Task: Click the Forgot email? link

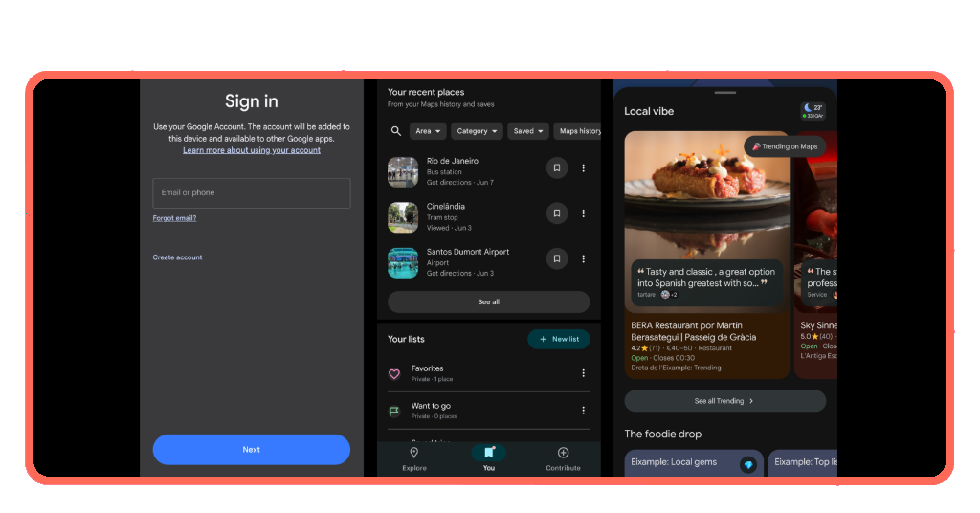Action: [x=174, y=218]
